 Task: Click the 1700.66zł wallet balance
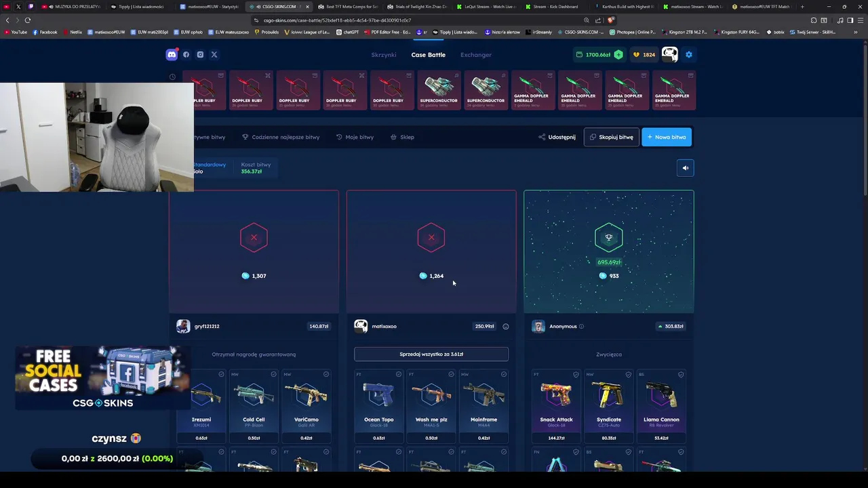click(x=593, y=54)
